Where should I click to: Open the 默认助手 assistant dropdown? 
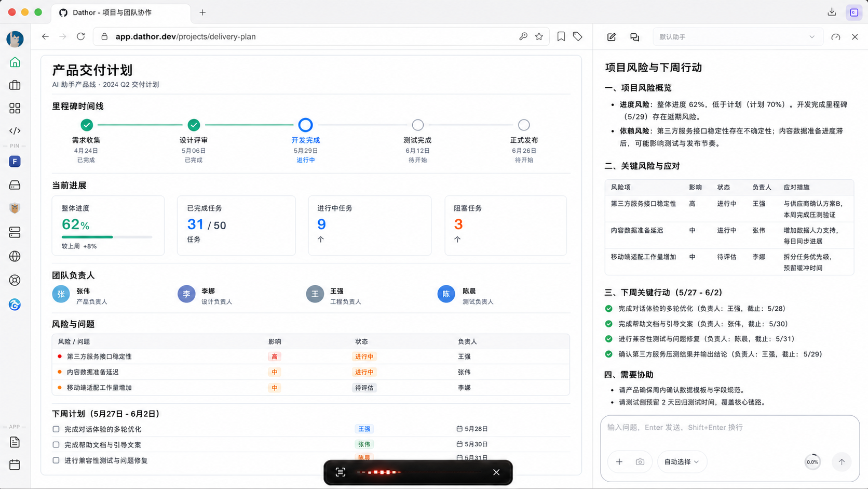pos(737,37)
